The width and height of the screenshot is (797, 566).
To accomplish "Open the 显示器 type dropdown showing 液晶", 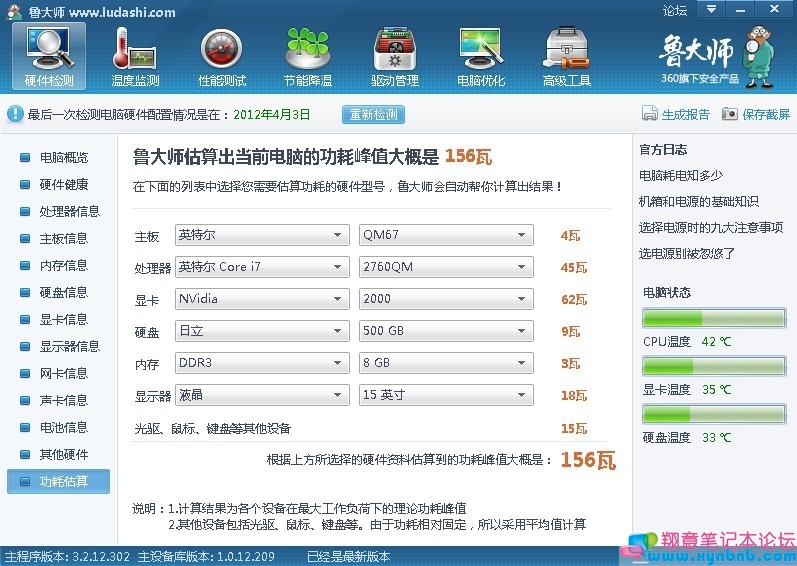I will click(x=262, y=395).
